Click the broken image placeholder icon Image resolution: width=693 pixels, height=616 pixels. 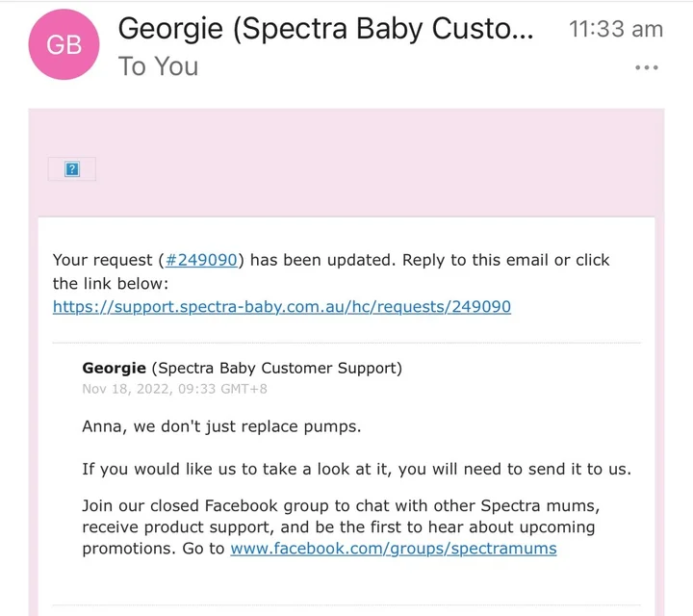(71, 169)
